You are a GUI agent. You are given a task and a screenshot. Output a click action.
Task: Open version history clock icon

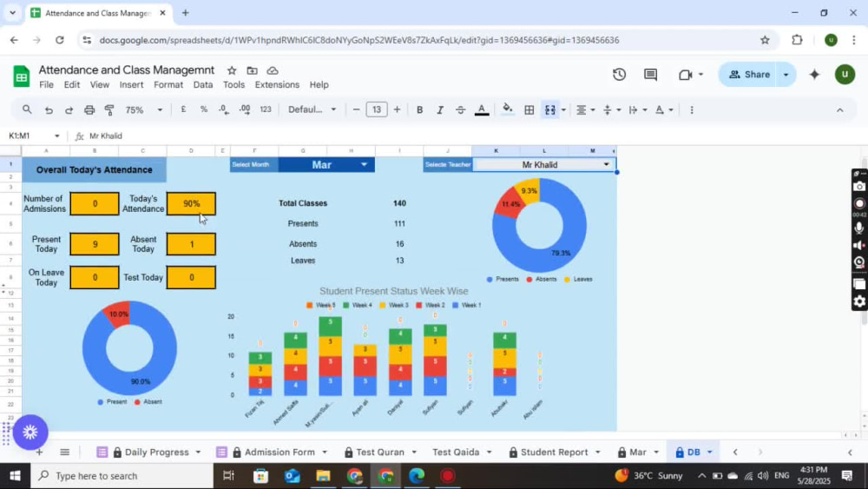[619, 74]
